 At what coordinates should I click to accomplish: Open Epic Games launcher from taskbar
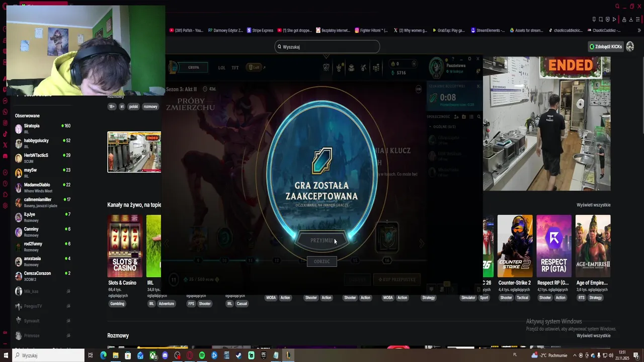[x=264, y=355]
